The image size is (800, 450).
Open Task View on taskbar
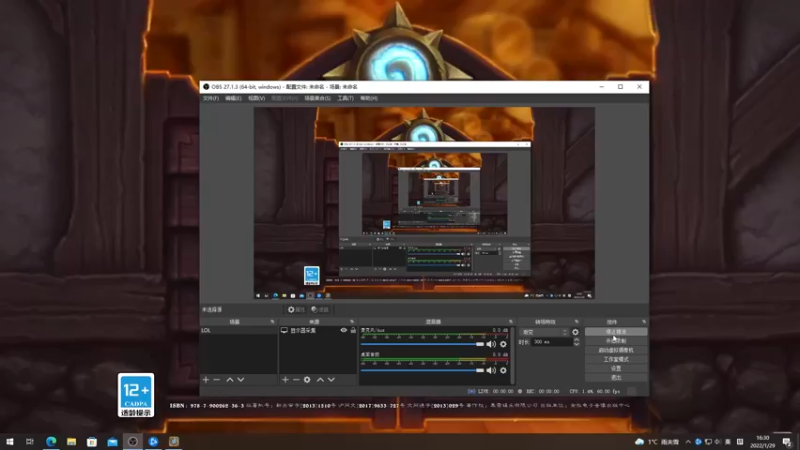(x=30, y=441)
